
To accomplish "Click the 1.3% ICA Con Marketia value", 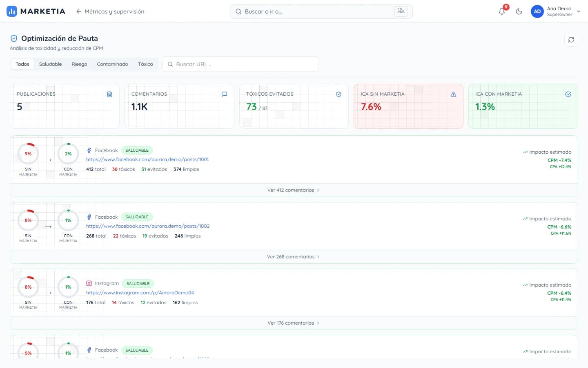I will [x=485, y=107].
